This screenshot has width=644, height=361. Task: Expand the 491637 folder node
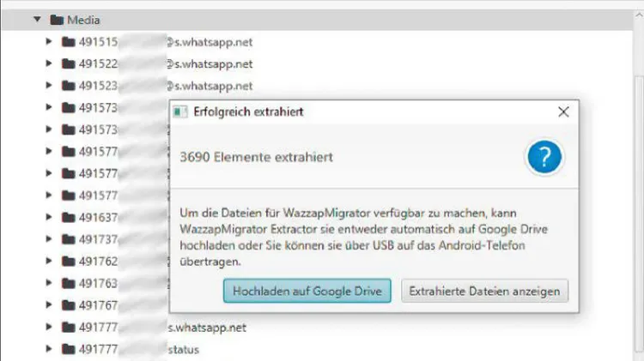(49, 217)
